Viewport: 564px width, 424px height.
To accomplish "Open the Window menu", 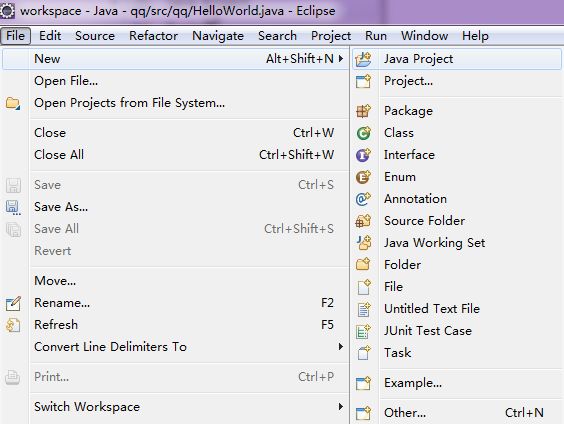I will 424,36.
